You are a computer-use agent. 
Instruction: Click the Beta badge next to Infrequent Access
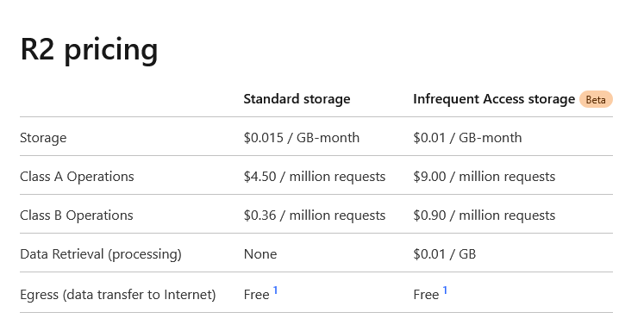(x=596, y=99)
